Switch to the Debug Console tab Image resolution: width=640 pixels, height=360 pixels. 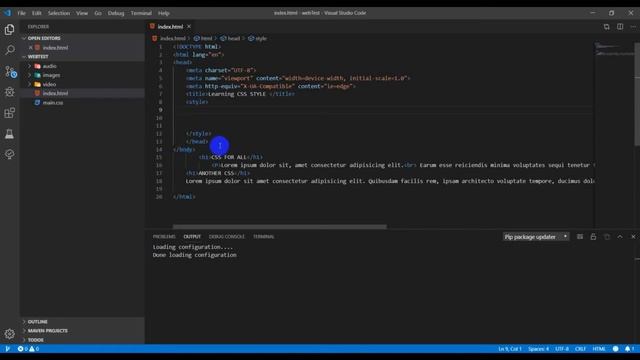227,237
